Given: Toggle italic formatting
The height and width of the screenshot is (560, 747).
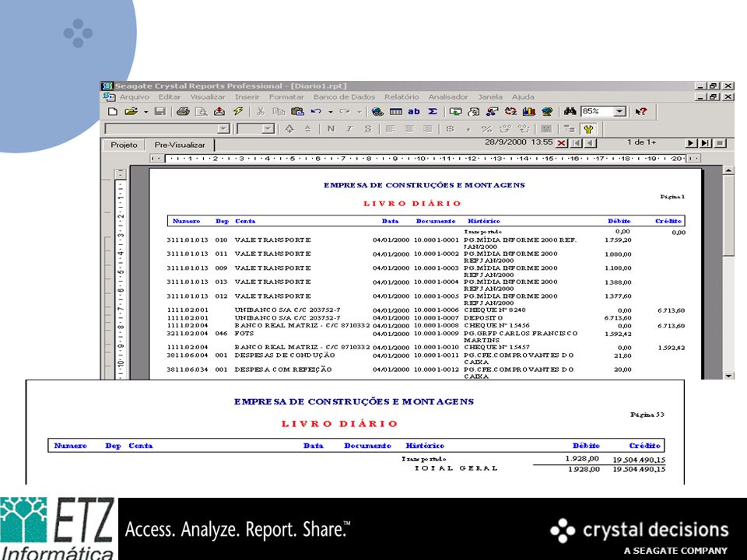Looking at the screenshot, I should 349,129.
